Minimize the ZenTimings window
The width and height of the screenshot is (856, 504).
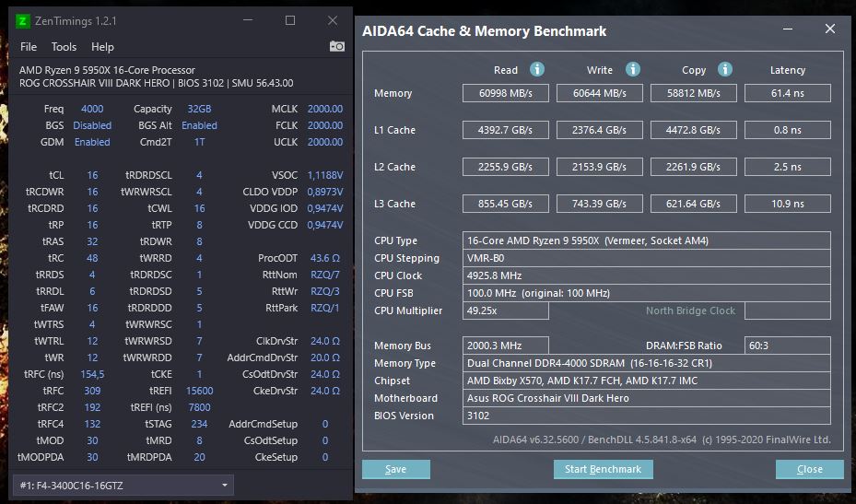pyautogui.click(x=248, y=20)
